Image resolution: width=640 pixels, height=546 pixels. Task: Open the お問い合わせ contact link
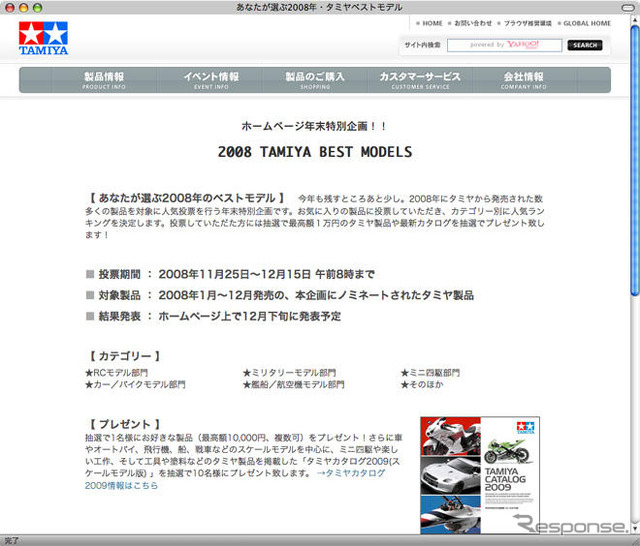tap(473, 23)
